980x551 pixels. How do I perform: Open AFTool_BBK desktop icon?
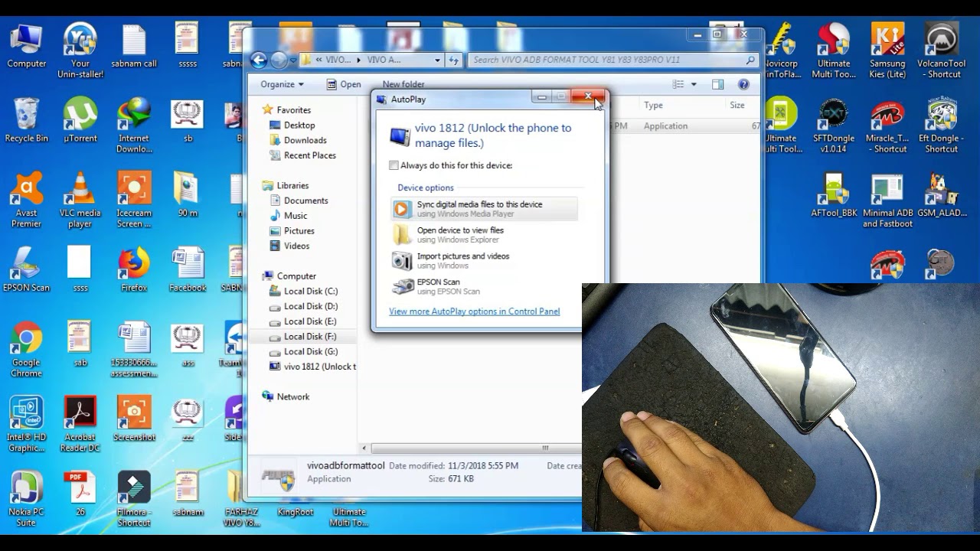(833, 195)
